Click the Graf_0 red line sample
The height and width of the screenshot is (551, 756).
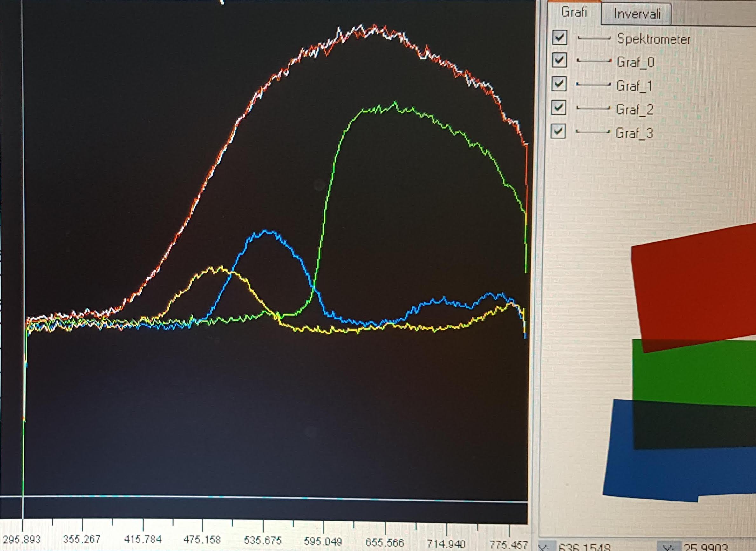(x=594, y=61)
